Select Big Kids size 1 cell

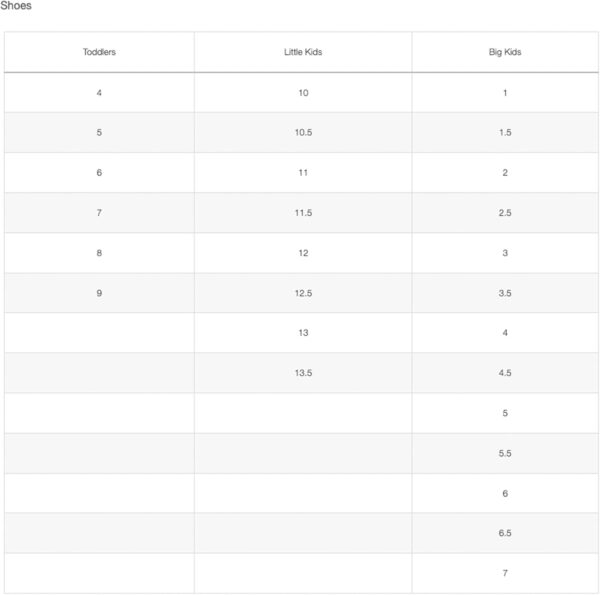[505, 93]
